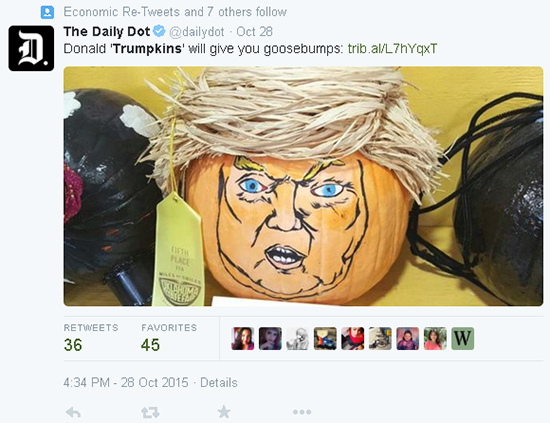Open The Daily Dot account name
Viewport: 550px width, 423px height.
(107, 32)
